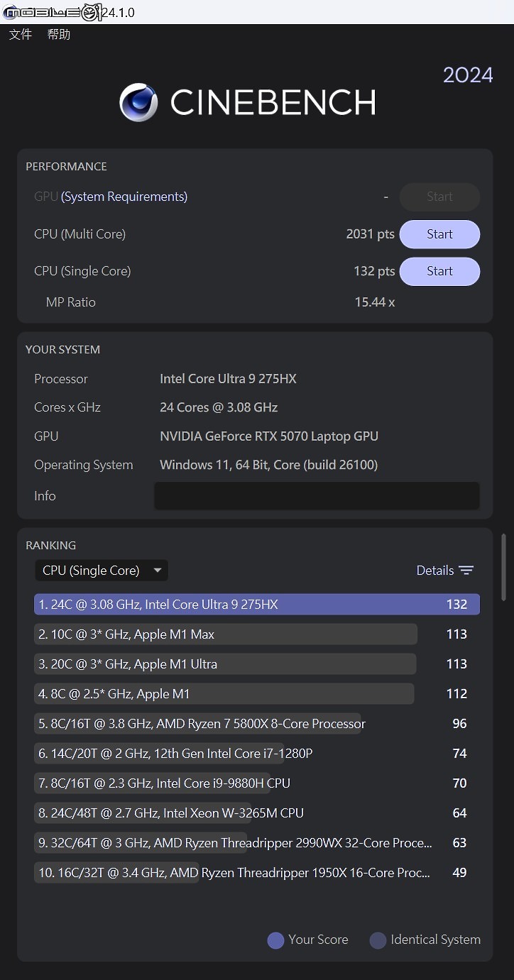Click the ranking list vertical scrollbar
This screenshot has height=980, width=514.
coord(504,568)
